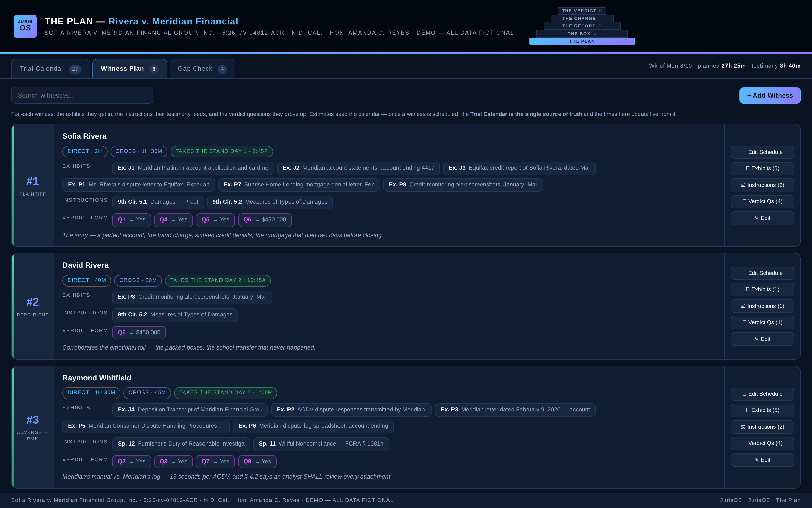Open Ex. P5 Dispute Handling Procedures chip

tap(146, 426)
